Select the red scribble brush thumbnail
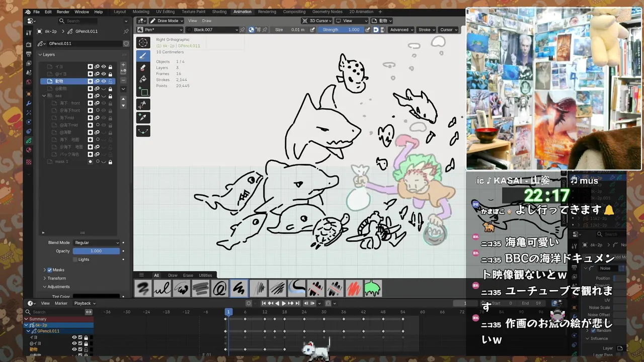The height and width of the screenshot is (362, 644). click(x=354, y=289)
